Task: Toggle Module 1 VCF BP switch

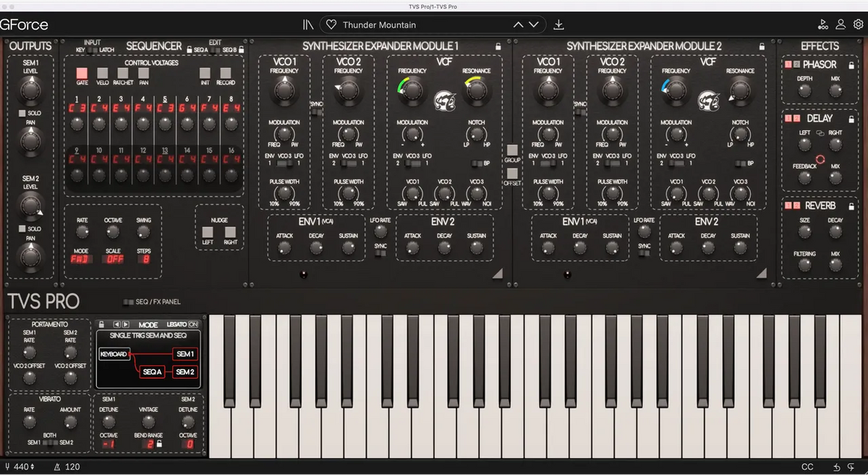Action: click(x=477, y=164)
